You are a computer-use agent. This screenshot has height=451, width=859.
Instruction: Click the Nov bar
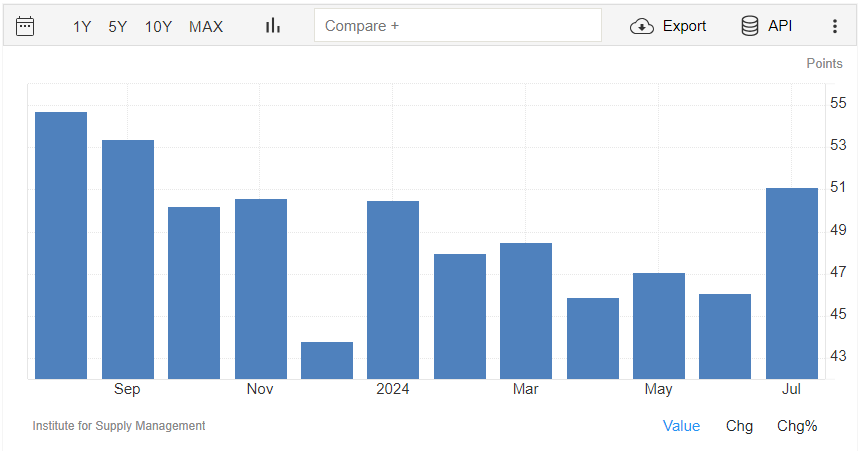click(261, 289)
